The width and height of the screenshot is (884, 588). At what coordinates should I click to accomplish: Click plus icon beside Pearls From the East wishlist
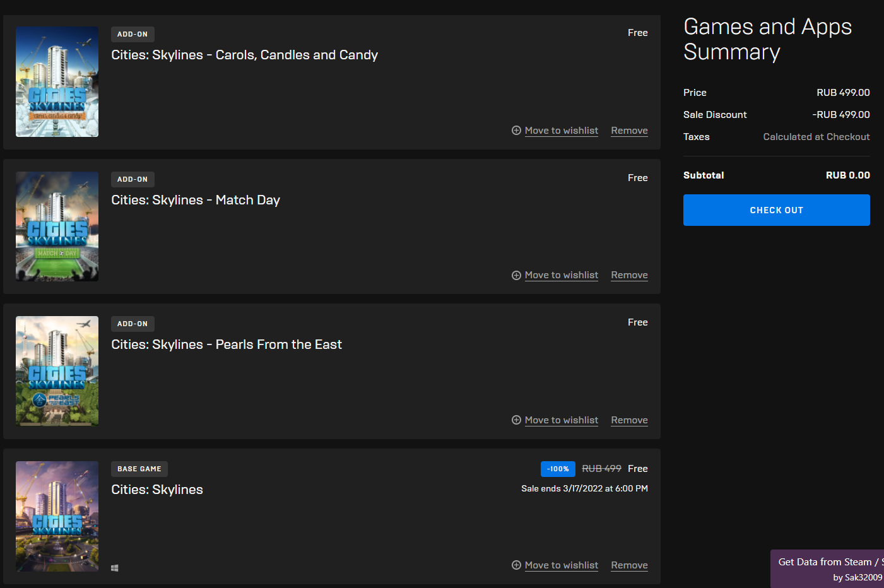(x=516, y=420)
